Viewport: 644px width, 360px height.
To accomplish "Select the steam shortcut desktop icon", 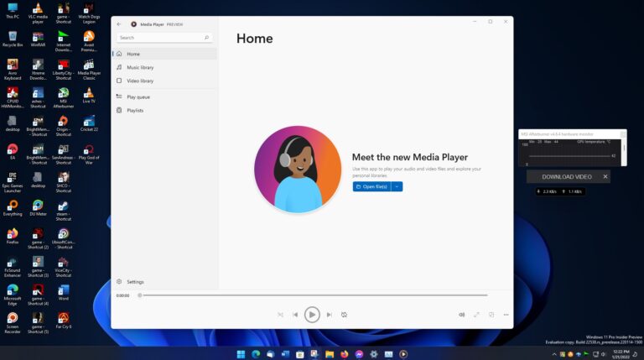I will pos(63,210).
